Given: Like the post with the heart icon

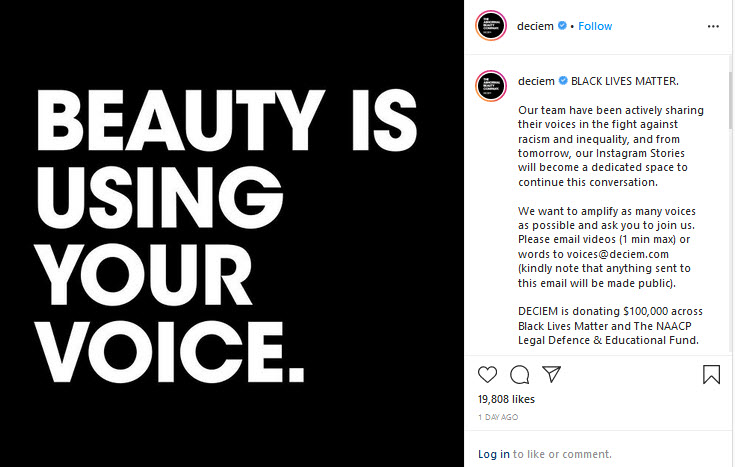Looking at the screenshot, I should (488, 374).
